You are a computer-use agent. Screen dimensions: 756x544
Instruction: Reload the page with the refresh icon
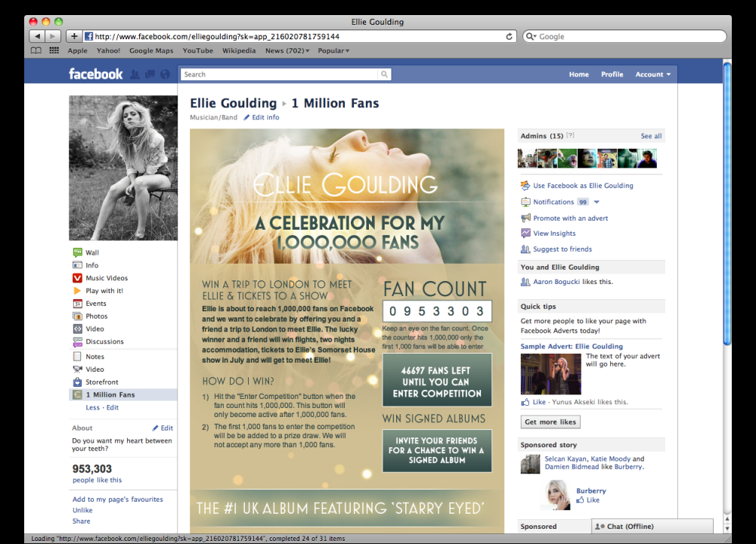click(509, 36)
